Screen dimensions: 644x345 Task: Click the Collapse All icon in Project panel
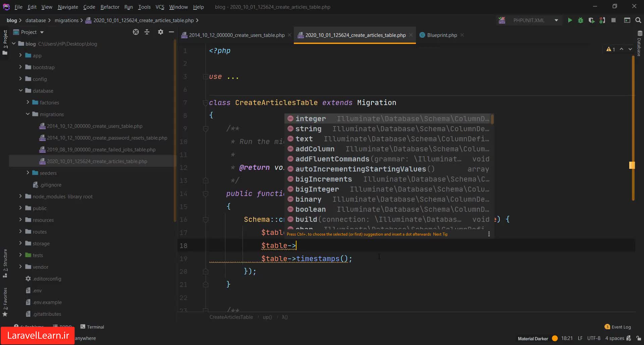(147, 32)
